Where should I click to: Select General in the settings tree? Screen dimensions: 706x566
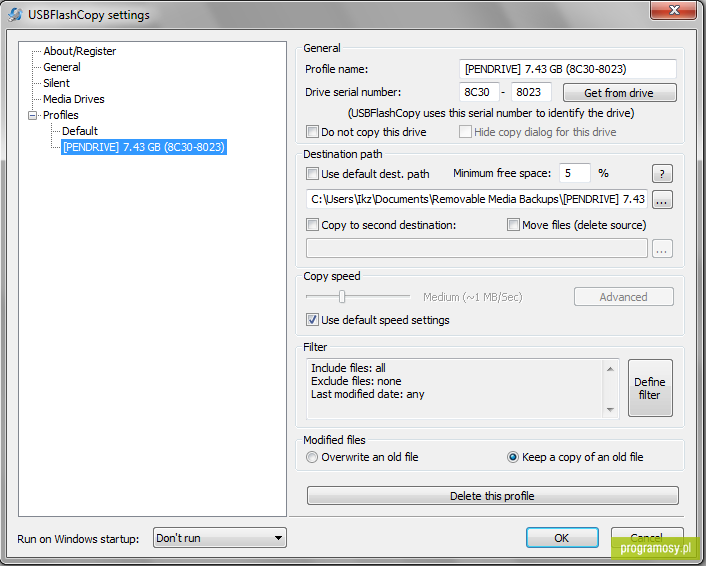[62, 67]
